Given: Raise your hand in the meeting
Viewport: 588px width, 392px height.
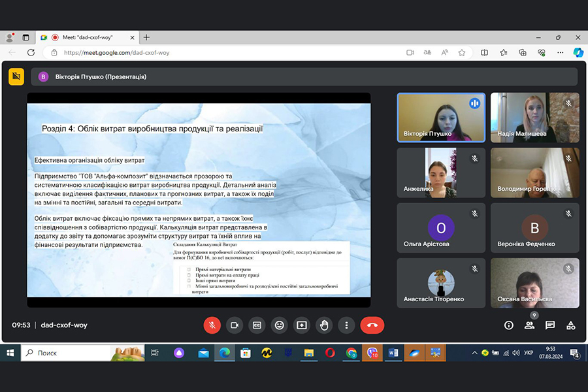Looking at the screenshot, I should pos(324,325).
